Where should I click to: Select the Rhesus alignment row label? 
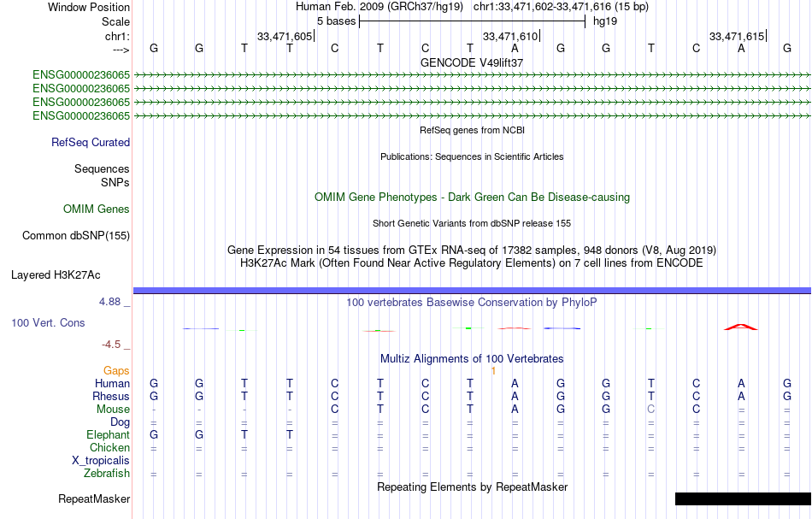tap(111, 396)
